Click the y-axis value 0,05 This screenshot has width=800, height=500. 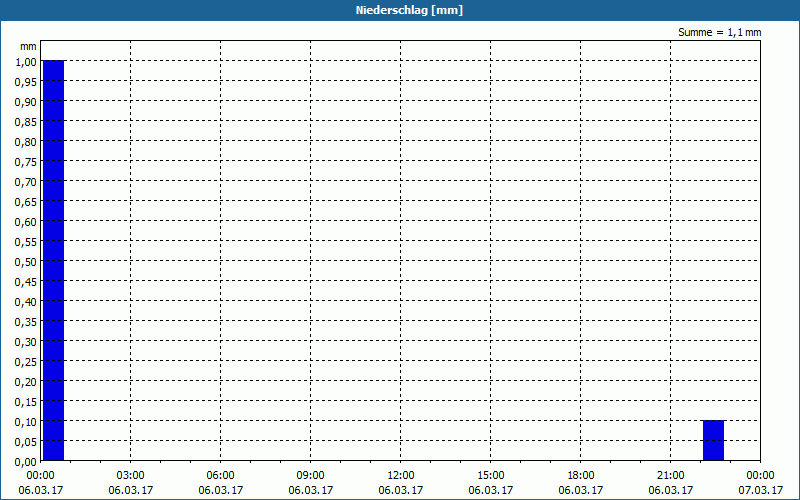(x=26, y=442)
